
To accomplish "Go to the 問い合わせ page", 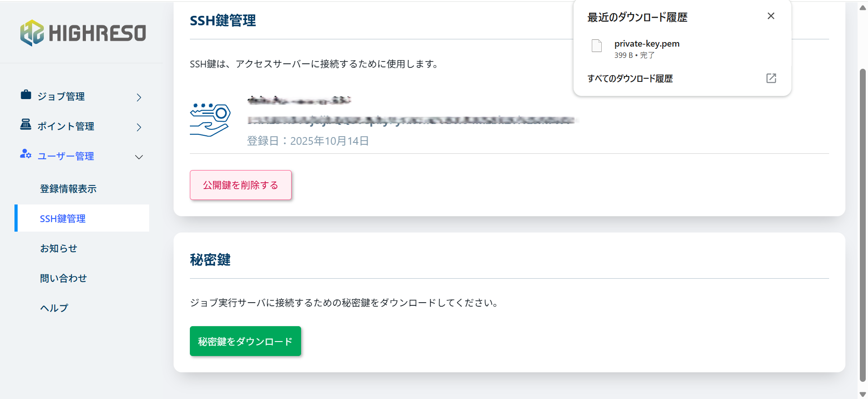I will pos(63,278).
